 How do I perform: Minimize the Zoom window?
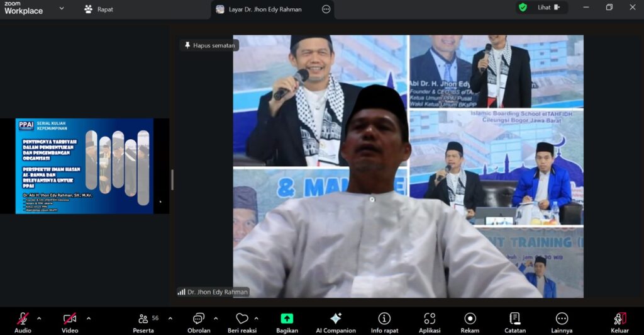[586, 8]
